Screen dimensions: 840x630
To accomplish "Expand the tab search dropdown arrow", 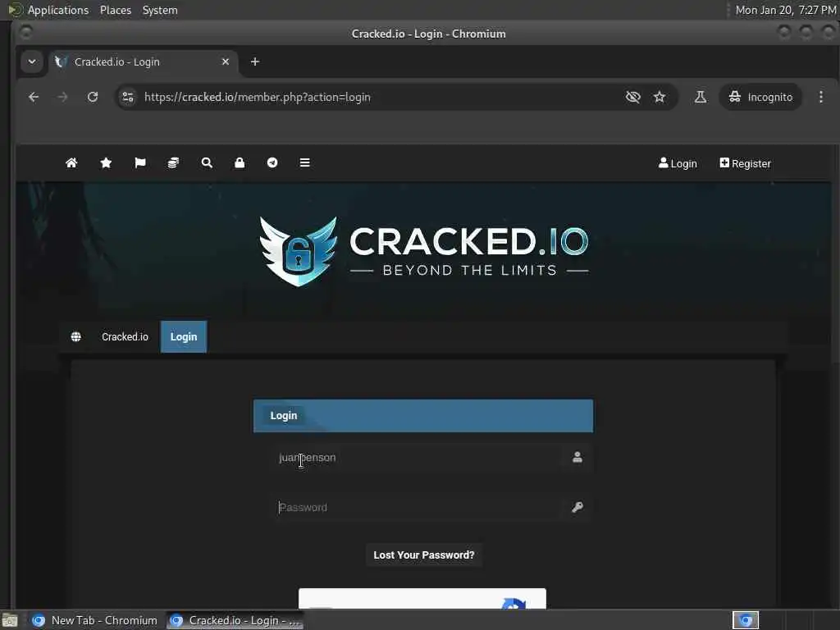I will coord(32,62).
